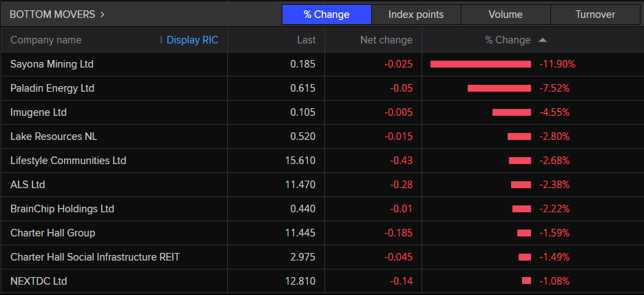644x295 pixels.
Task: Click the -2.38% change value
Action: pyautogui.click(x=554, y=185)
